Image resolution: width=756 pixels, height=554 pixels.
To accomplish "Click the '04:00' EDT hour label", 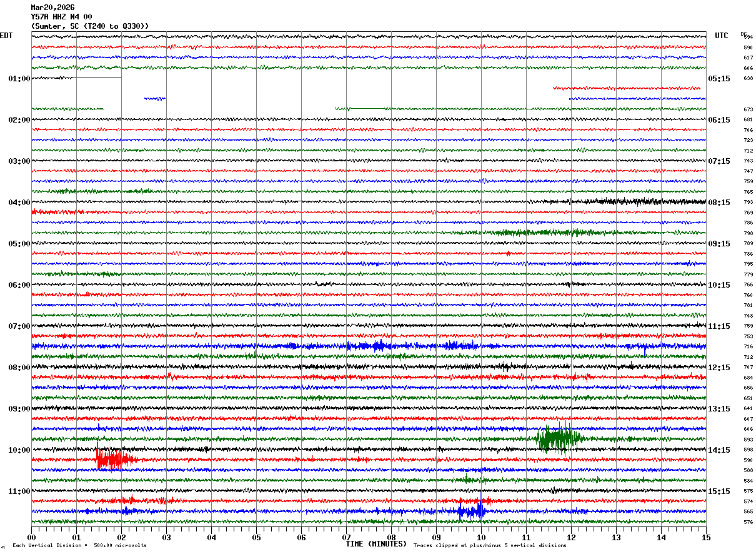I will 19,203.
